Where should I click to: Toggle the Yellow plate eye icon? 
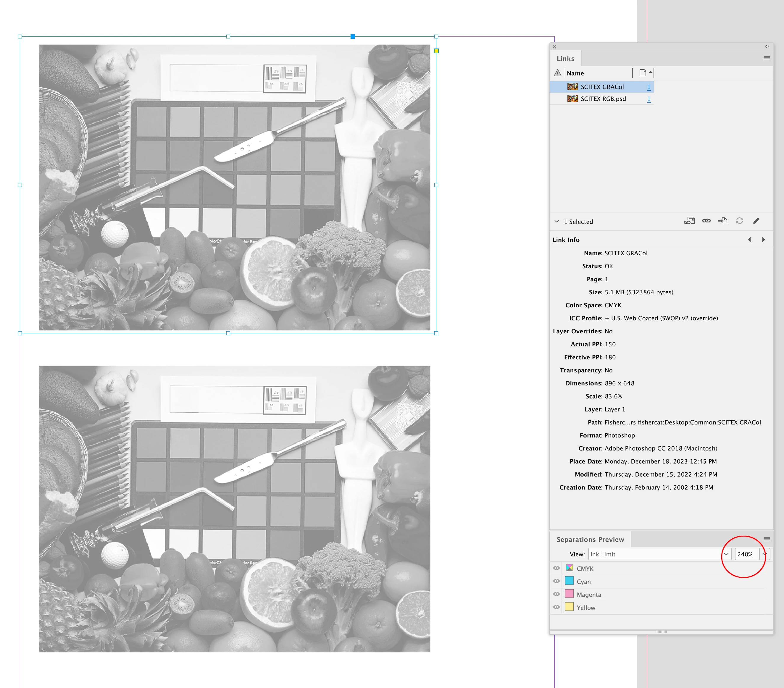[x=556, y=607]
